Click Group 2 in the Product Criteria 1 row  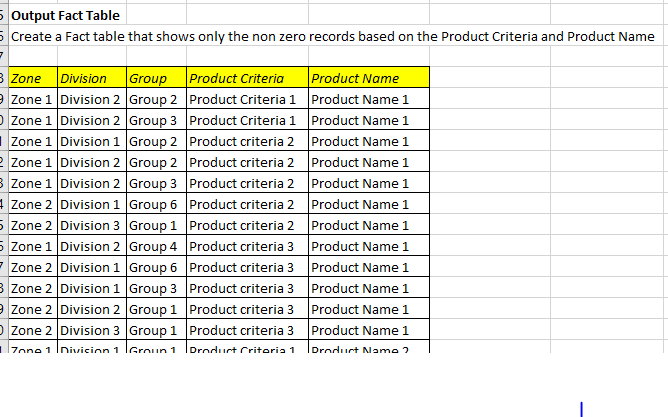click(x=156, y=99)
